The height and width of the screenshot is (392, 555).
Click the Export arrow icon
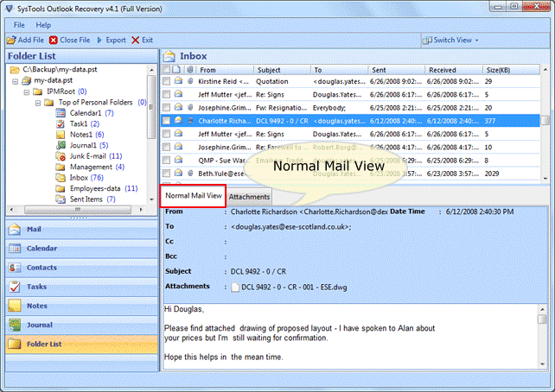click(99, 41)
